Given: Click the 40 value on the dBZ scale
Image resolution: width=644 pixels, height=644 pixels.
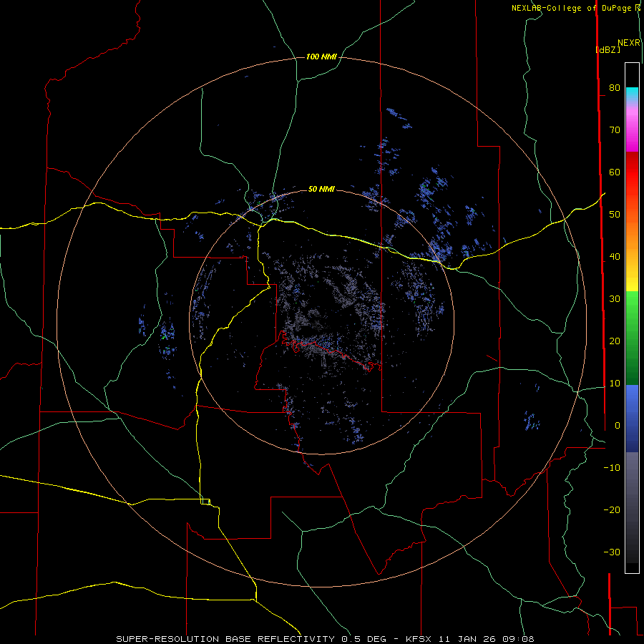Looking at the screenshot, I should [615, 257].
